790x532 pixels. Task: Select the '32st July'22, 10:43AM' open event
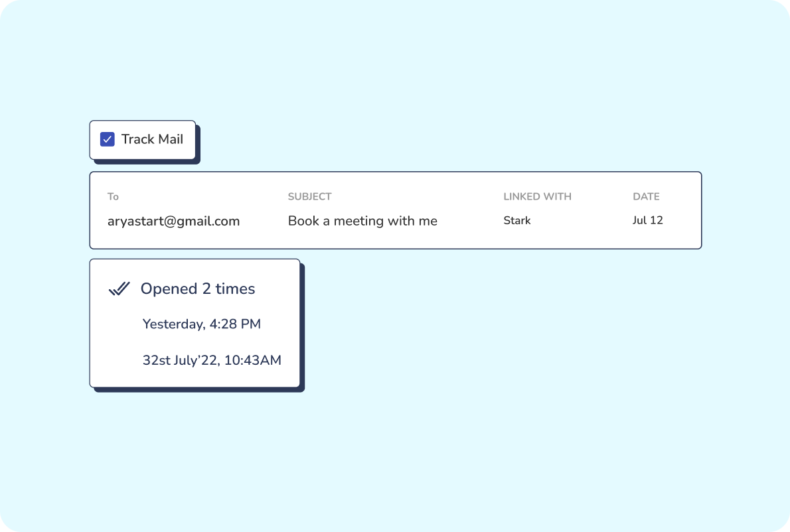point(211,360)
